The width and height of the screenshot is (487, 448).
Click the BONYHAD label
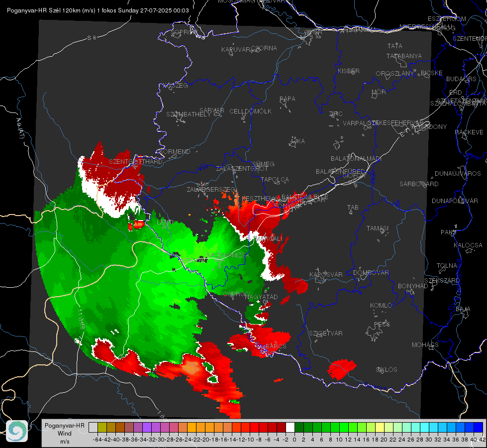pyautogui.click(x=413, y=286)
